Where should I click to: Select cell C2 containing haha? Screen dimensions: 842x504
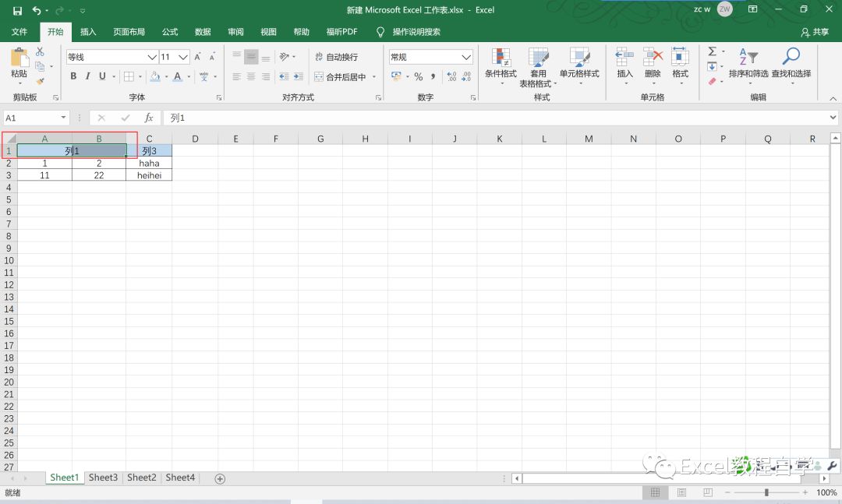(149, 164)
